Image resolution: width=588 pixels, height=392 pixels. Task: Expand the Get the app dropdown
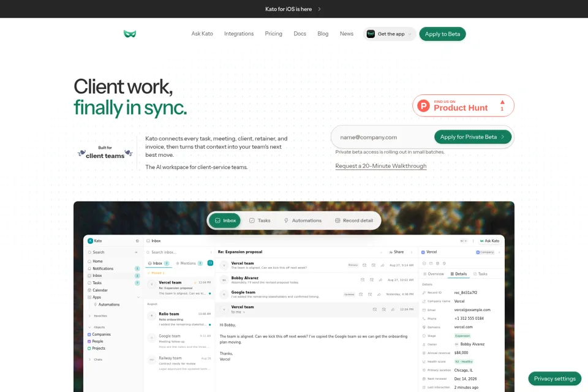pyautogui.click(x=390, y=34)
